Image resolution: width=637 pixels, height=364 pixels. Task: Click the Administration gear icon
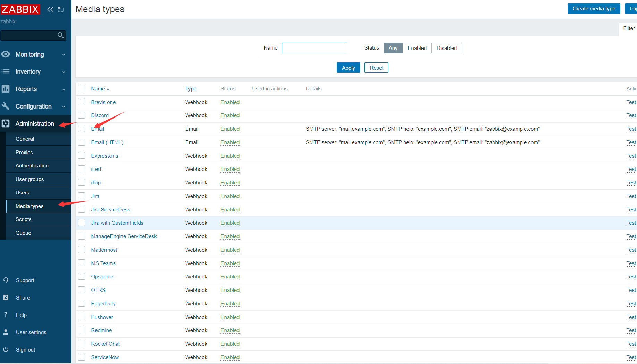(6, 123)
